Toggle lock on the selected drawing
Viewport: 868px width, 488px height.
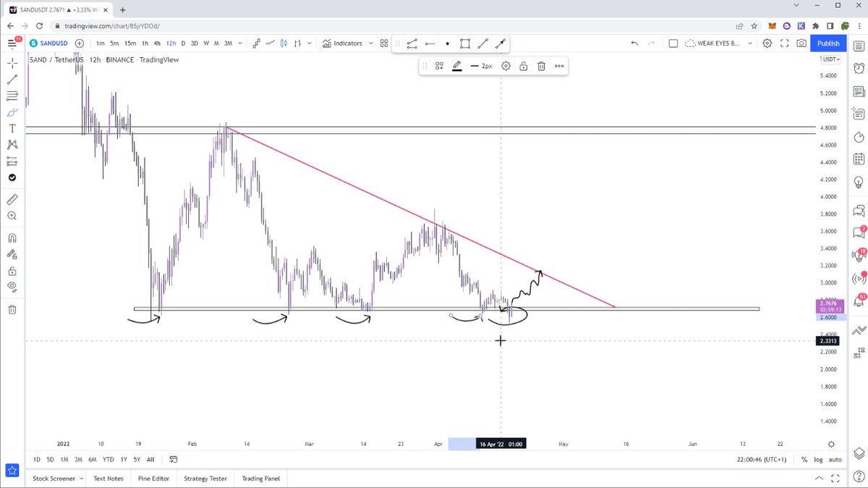click(523, 66)
